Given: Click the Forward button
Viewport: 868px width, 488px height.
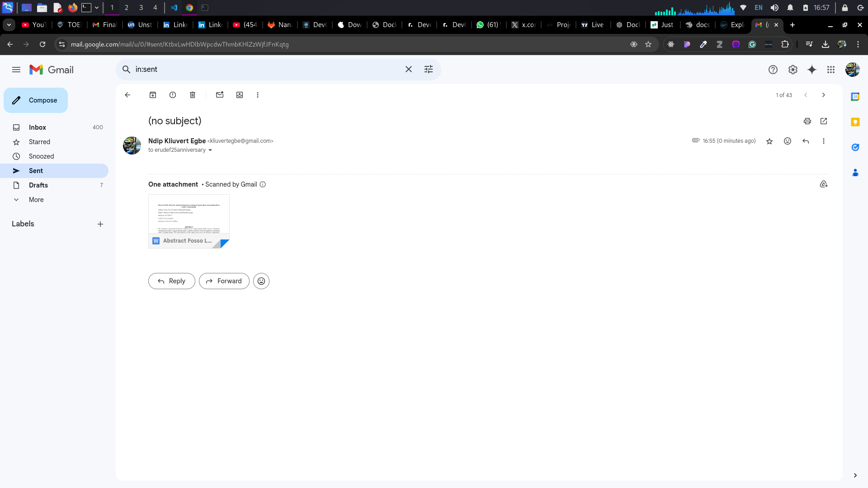Looking at the screenshot, I should (x=224, y=281).
